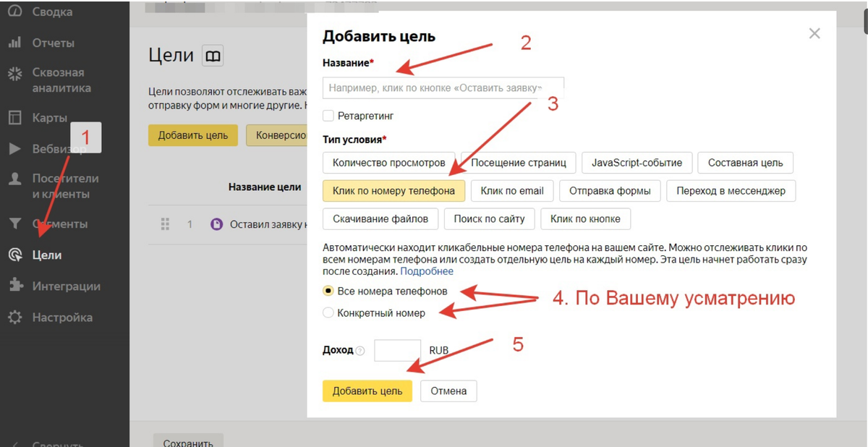868x447 pixels.
Task: Open the Сводка dashboard icon
Action: tap(14, 12)
